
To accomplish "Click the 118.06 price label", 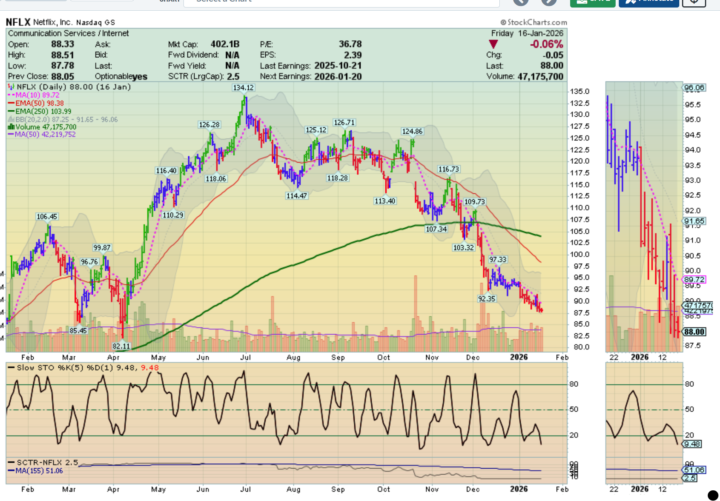I will point(216,179).
